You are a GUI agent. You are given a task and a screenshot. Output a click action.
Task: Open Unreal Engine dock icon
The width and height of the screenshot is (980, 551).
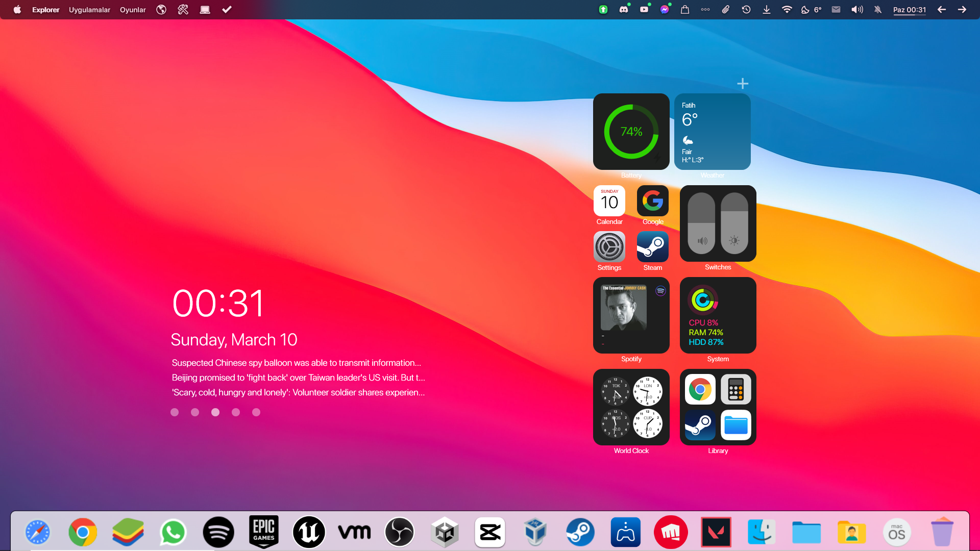309,532
